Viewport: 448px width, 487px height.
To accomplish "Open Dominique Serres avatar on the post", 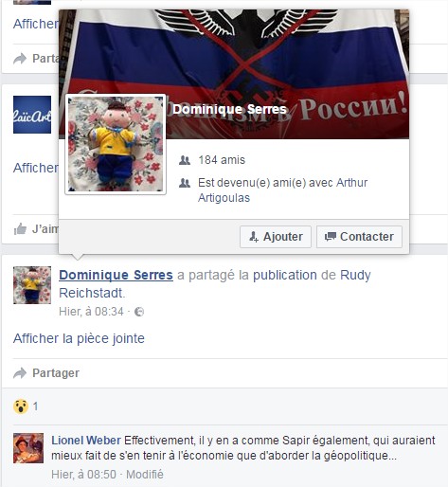I will (x=32, y=285).
